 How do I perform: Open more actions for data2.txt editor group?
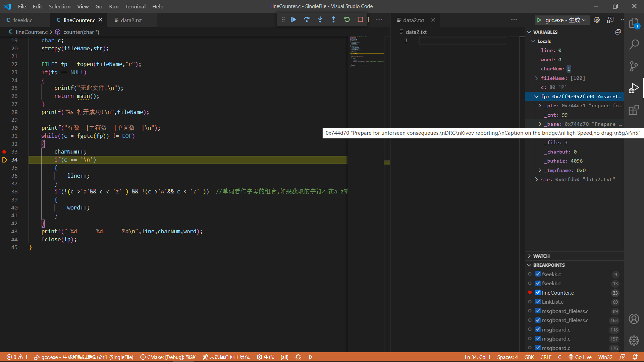tap(514, 20)
